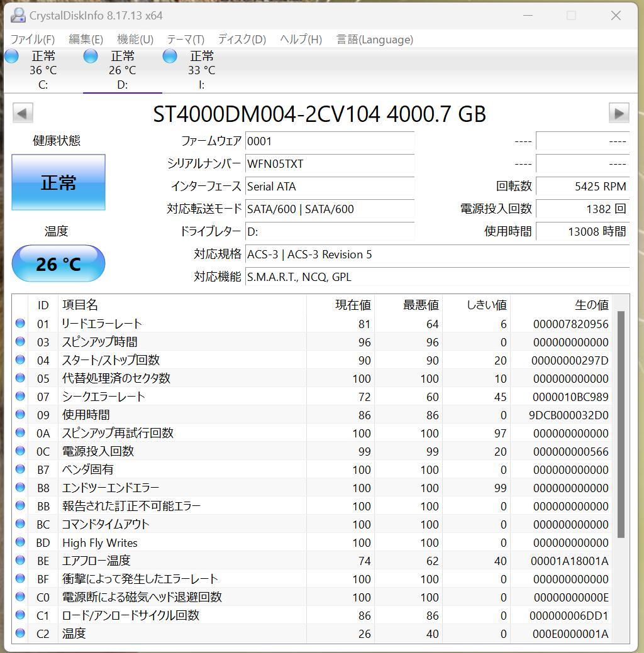Click the blue dot next to エアフロー温度

coord(20,561)
